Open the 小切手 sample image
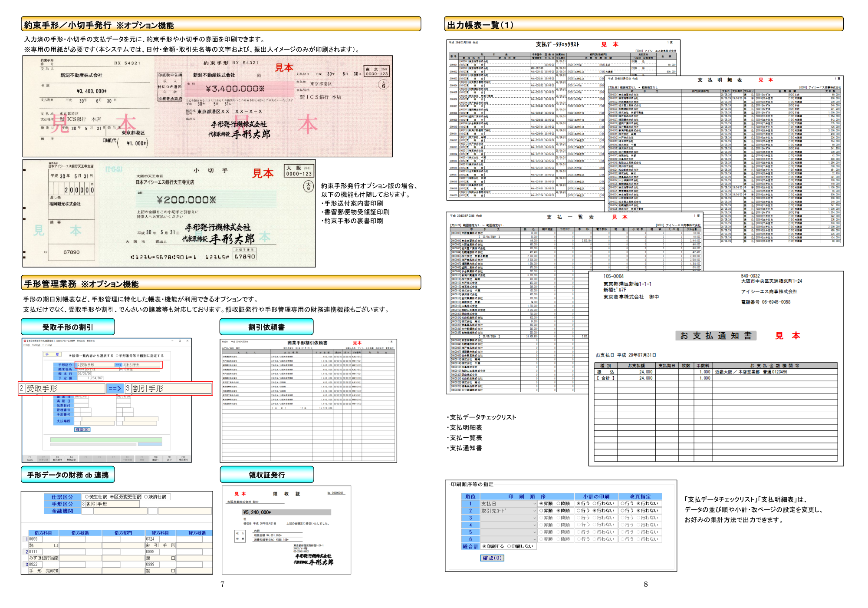 (169, 213)
